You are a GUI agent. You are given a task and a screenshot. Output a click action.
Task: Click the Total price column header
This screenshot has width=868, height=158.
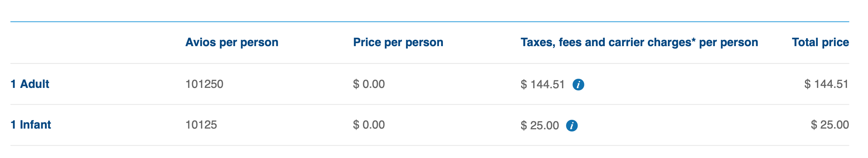click(820, 42)
